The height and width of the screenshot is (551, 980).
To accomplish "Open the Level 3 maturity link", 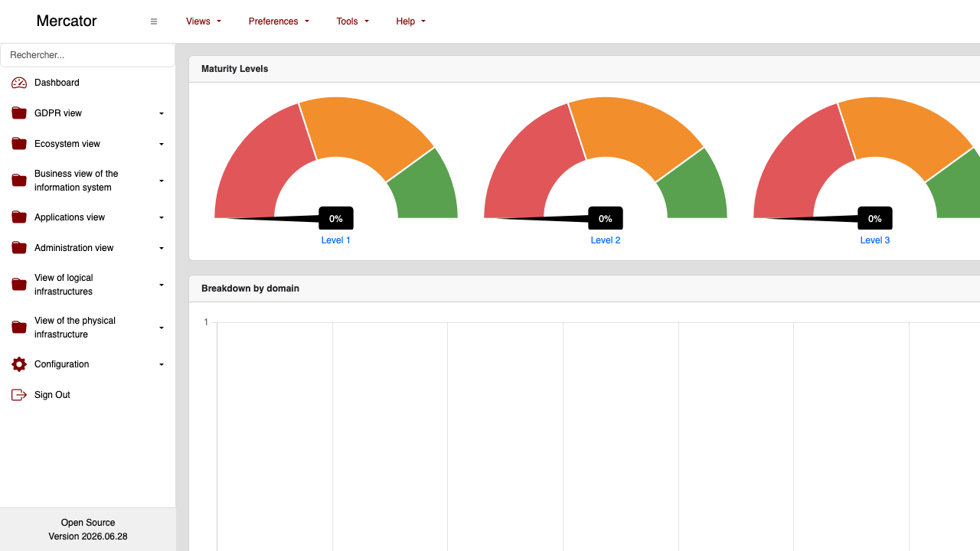I will pyautogui.click(x=875, y=240).
